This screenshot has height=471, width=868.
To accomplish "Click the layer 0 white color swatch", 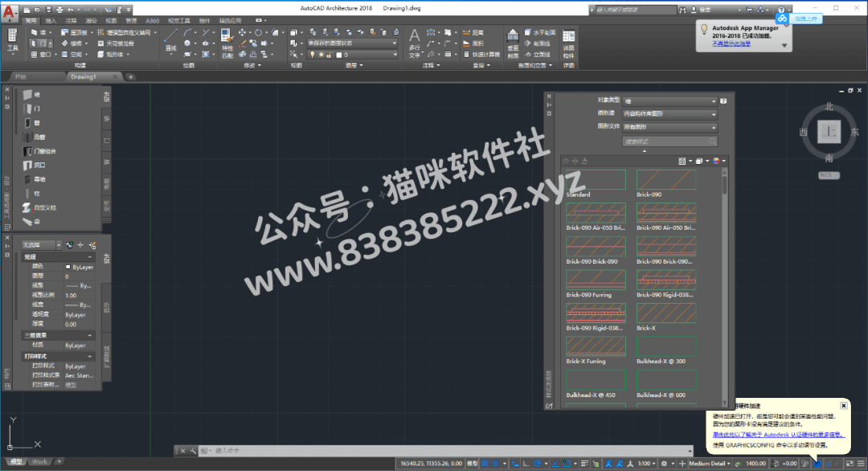I will click(x=339, y=55).
